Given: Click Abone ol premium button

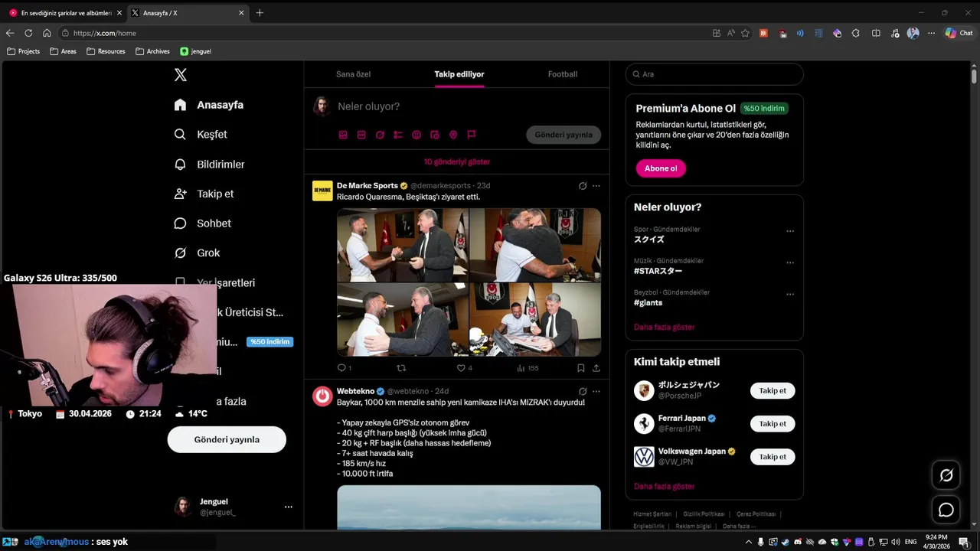Looking at the screenshot, I should point(661,168).
